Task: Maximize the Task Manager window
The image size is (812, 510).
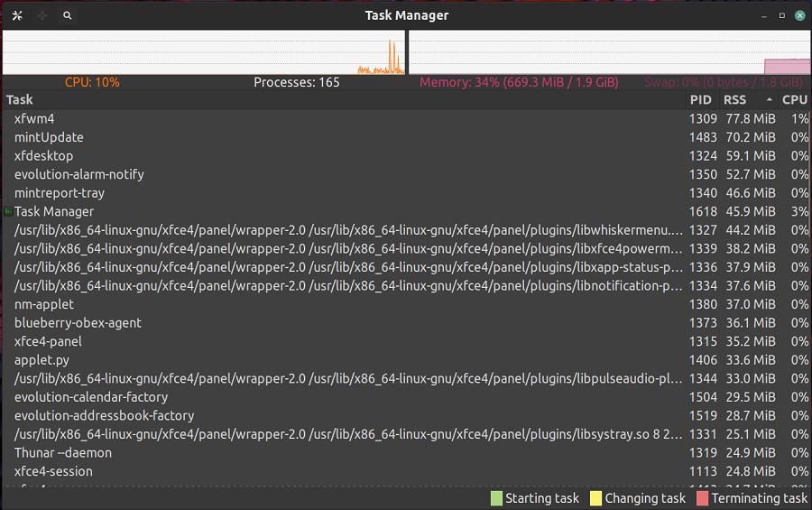Action: click(x=782, y=15)
